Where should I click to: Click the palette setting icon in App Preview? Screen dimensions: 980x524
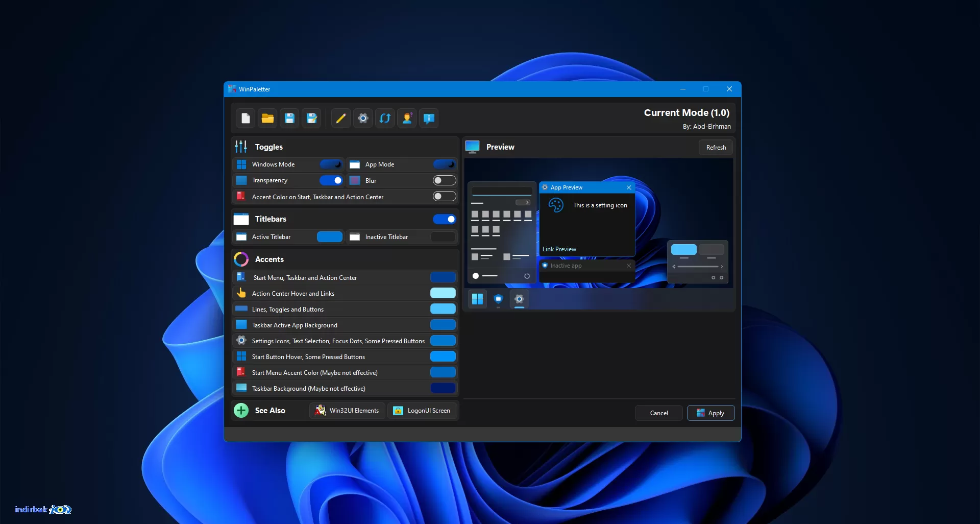click(x=556, y=205)
